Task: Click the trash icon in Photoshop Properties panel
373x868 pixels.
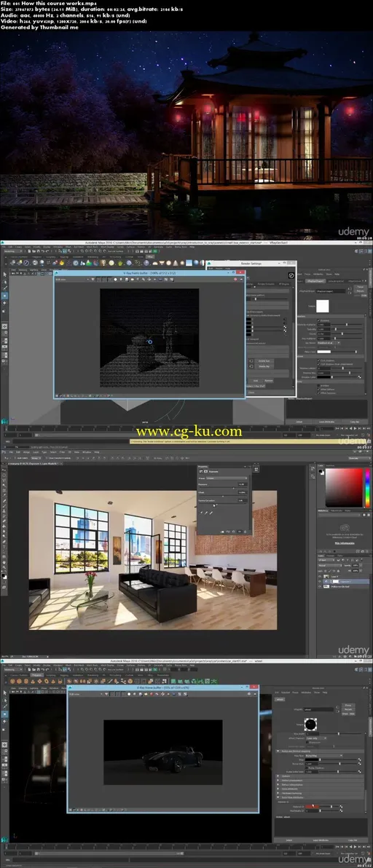Action: click(246, 532)
